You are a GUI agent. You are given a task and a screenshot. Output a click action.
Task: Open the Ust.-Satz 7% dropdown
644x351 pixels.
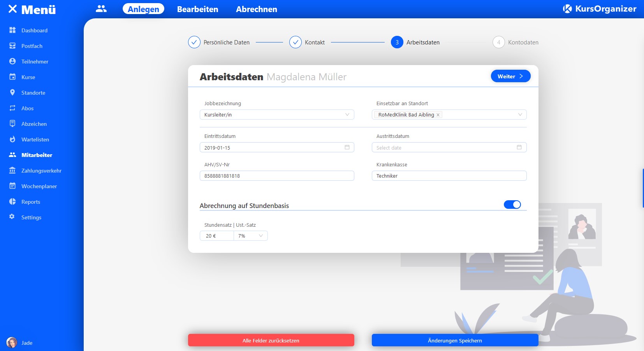[x=260, y=236]
